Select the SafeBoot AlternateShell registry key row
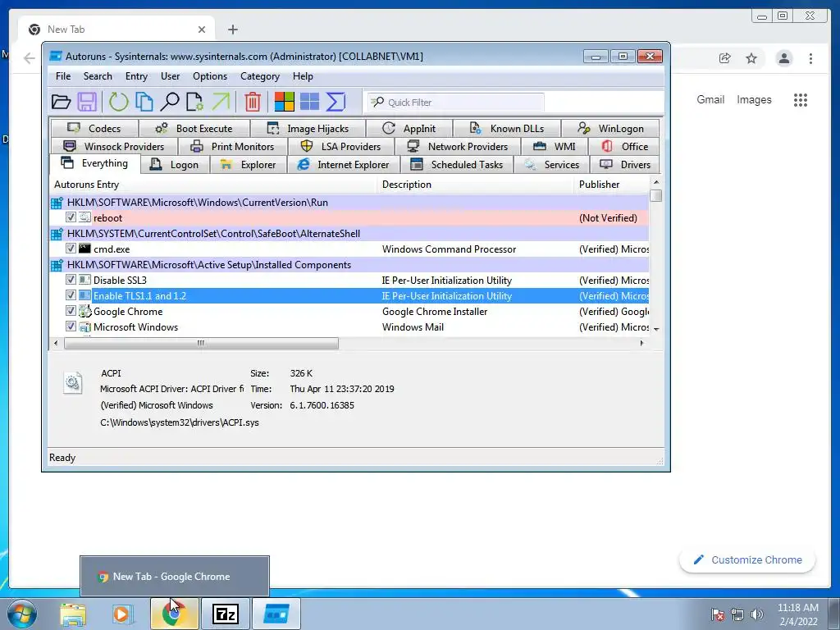The image size is (840, 630). pyautogui.click(x=349, y=234)
